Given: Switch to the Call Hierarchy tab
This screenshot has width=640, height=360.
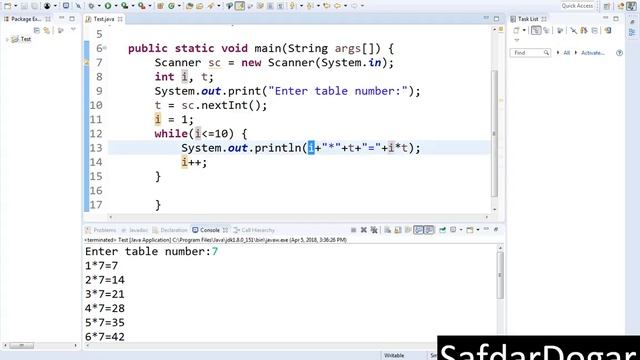Looking at the screenshot, I should 254,230.
